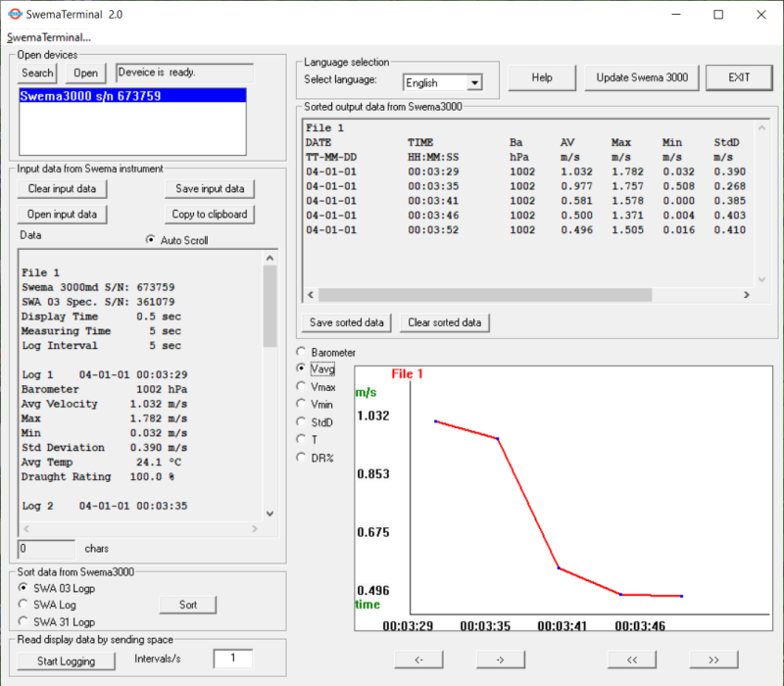The image size is (784, 686).
Task: Select Swema3000 s/n 673759 in device list
Action: pyautogui.click(x=132, y=95)
